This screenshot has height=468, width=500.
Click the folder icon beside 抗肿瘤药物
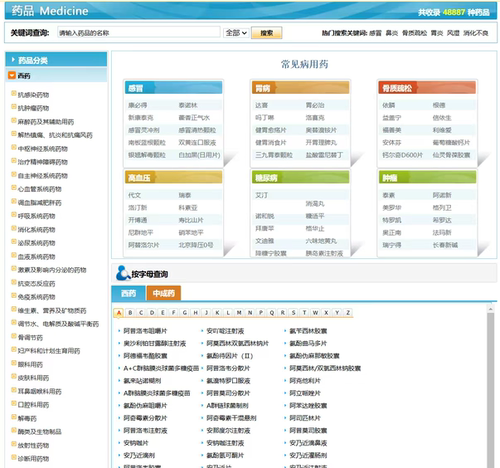[x=14, y=107]
